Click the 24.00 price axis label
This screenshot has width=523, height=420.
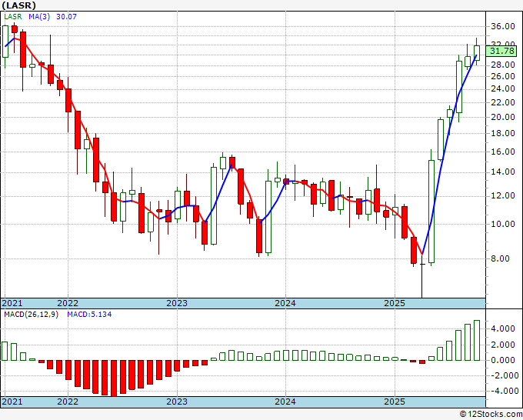coord(503,88)
